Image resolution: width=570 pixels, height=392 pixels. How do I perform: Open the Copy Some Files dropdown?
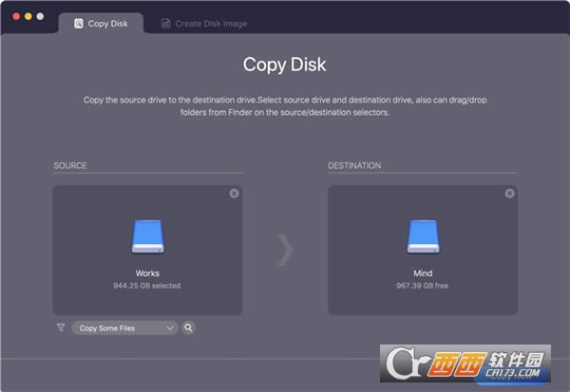click(x=124, y=328)
